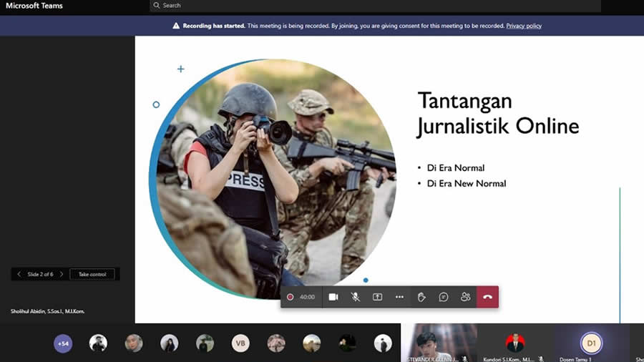
Task: Click the red recording indicator
Action: point(291,297)
